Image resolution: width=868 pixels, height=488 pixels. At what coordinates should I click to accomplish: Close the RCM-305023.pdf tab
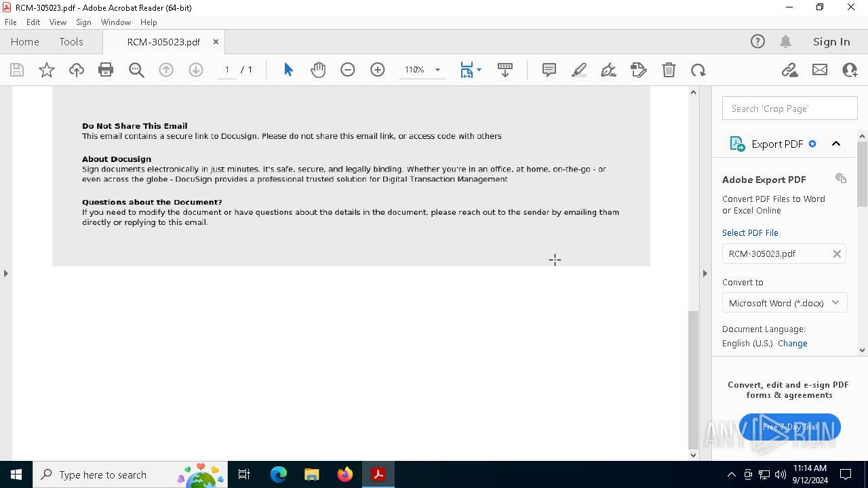click(x=216, y=42)
